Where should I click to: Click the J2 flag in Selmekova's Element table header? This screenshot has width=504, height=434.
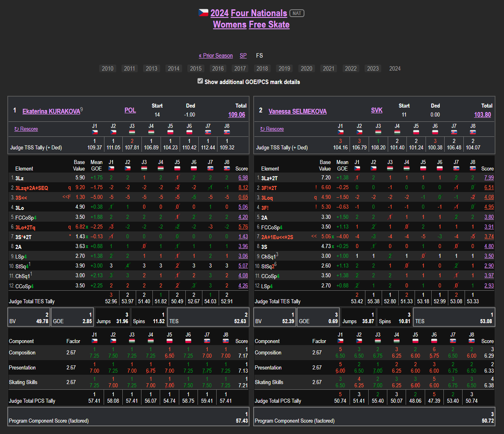click(374, 168)
